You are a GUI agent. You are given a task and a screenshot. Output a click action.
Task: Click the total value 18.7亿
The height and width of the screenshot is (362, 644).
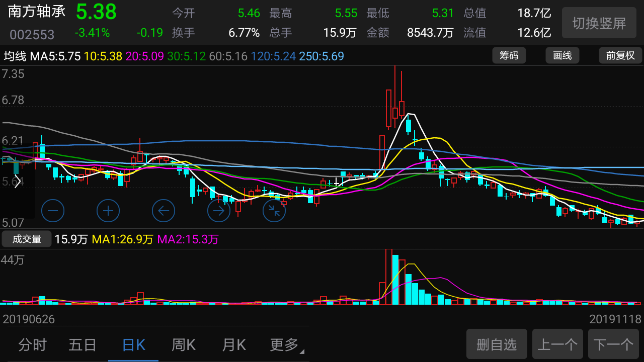click(534, 13)
